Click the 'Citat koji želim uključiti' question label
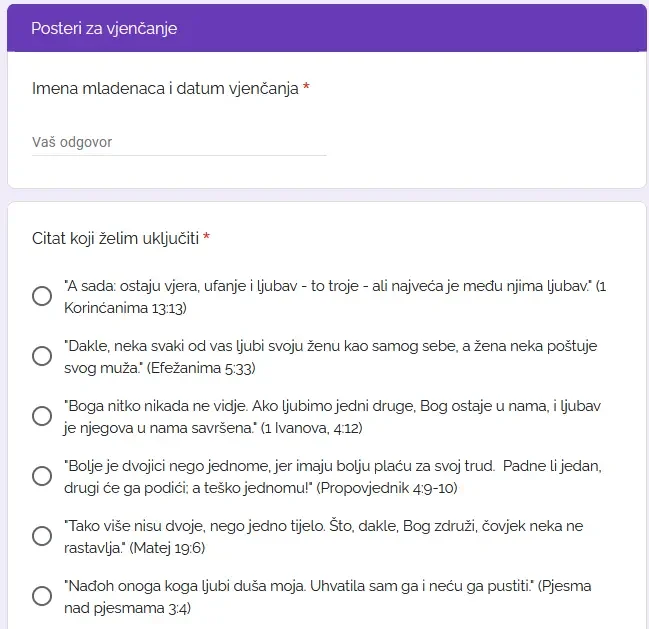This screenshot has width=649, height=629. 115,239
